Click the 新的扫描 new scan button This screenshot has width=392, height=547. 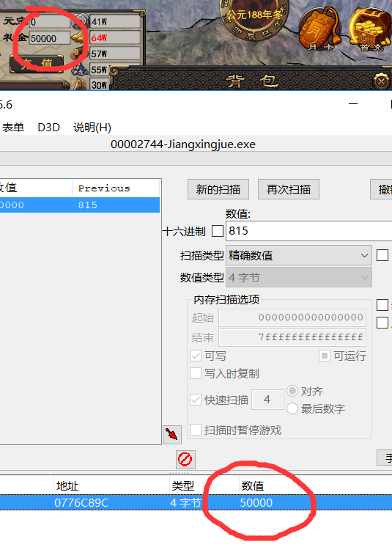click(x=218, y=189)
